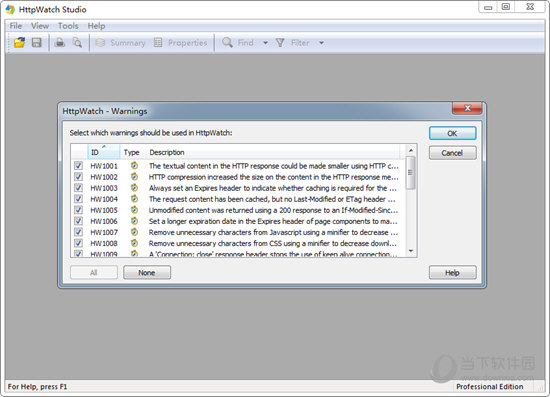
Task: Click the scroll up arrow of warnings list
Action: point(411,150)
